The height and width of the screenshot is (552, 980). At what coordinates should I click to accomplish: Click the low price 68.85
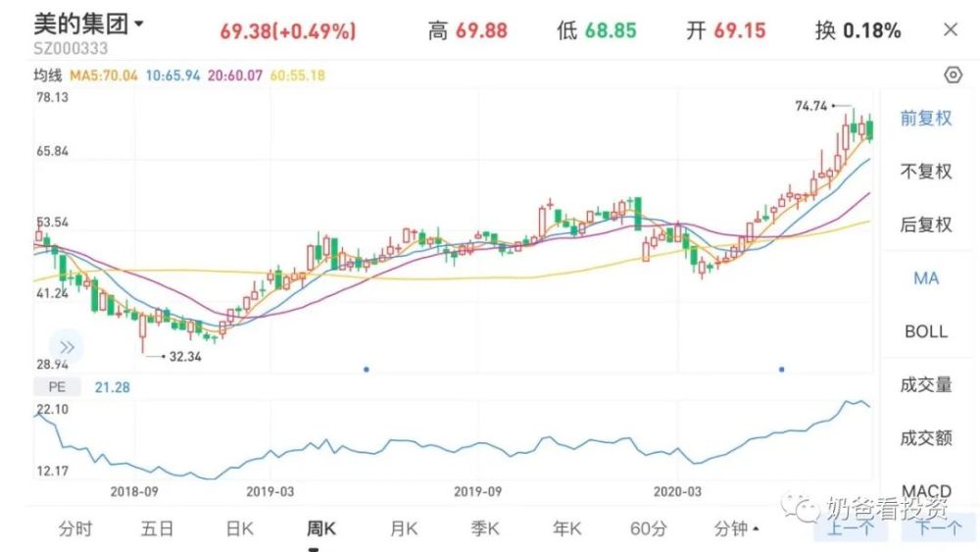[611, 30]
